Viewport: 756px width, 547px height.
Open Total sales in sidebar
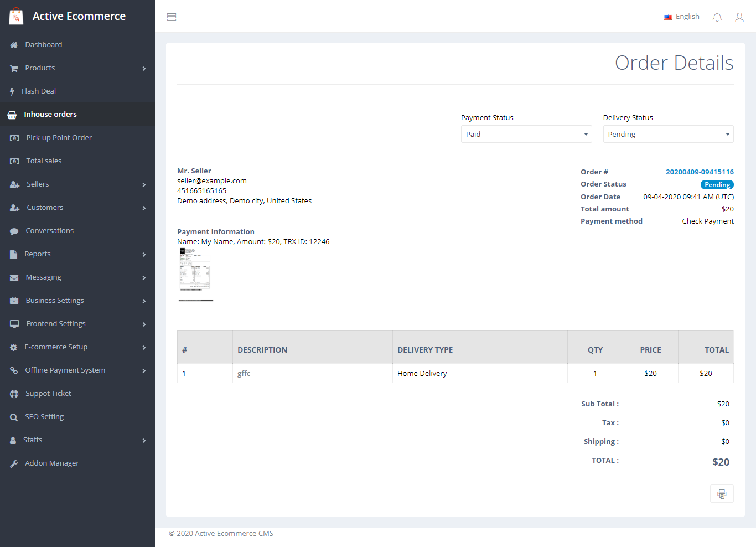coord(44,161)
